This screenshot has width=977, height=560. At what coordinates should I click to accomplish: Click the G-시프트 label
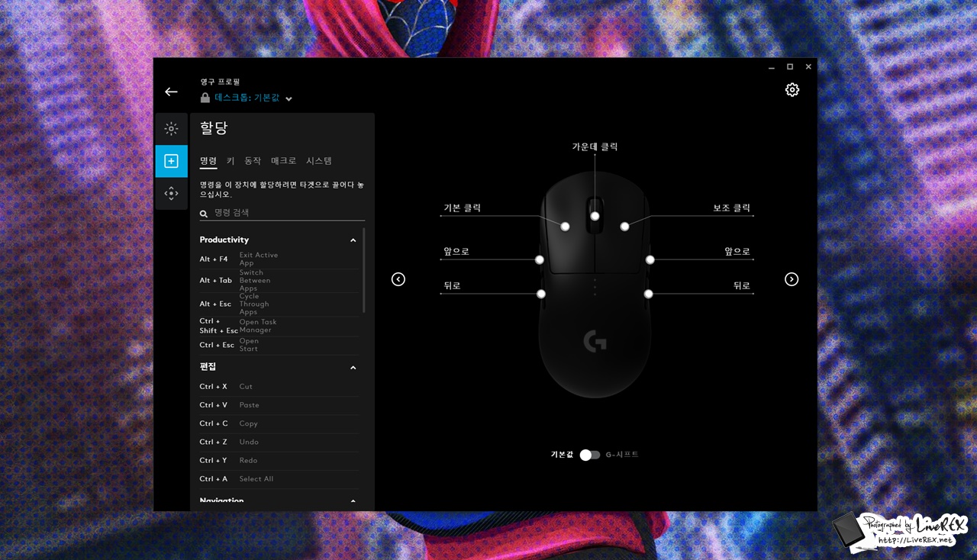click(622, 455)
